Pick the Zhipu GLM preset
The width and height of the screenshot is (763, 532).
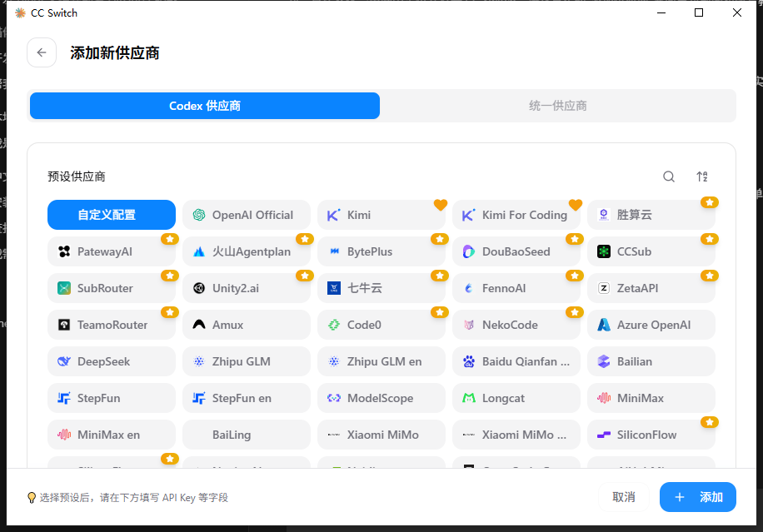[x=247, y=361]
